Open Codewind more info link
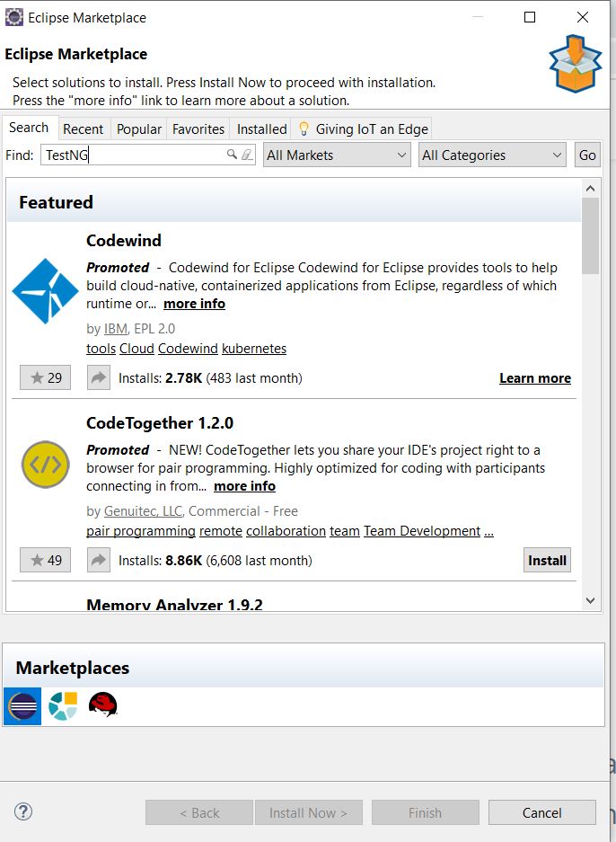The height and width of the screenshot is (842, 616). tap(194, 304)
